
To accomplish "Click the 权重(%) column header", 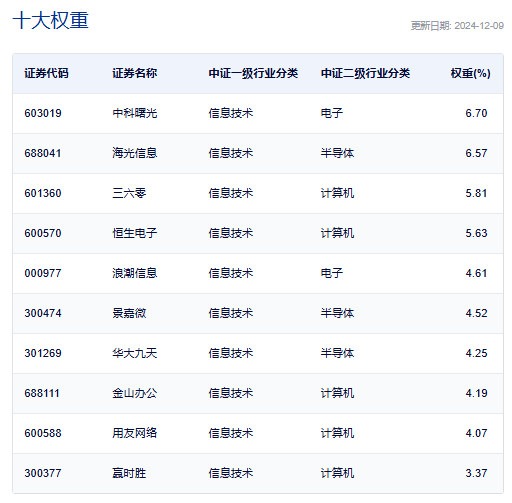I will click(470, 73).
